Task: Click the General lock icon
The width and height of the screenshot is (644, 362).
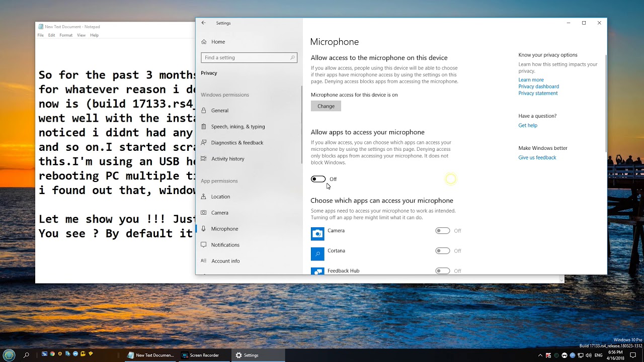Action: (x=204, y=111)
